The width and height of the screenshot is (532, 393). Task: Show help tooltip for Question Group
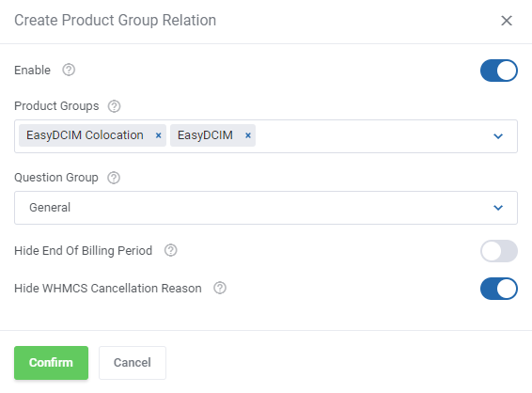pos(114,178)
